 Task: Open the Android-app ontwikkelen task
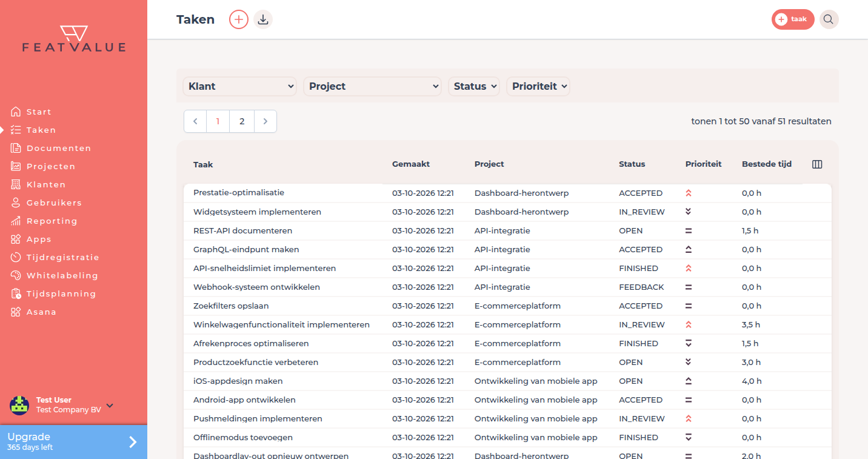[244, 400]
